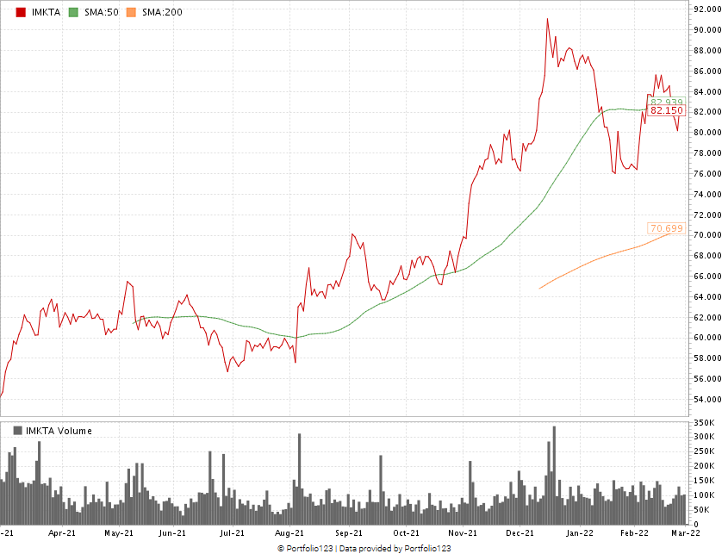The width and height of the screenshot is (728, 560).
Task: Click the Feb-22 date axis label
Action: 634,533
